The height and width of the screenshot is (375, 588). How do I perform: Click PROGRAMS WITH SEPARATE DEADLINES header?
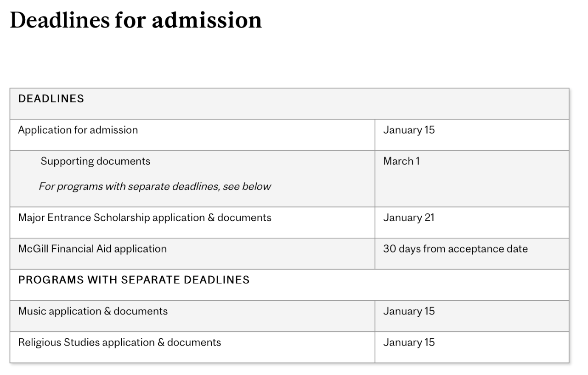tap(134, 280)
